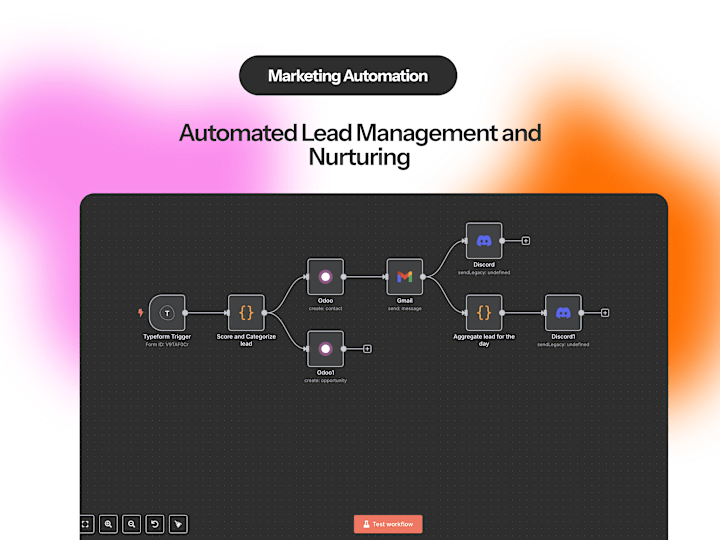Click the fit-to-view canvas button

(86, 524)
